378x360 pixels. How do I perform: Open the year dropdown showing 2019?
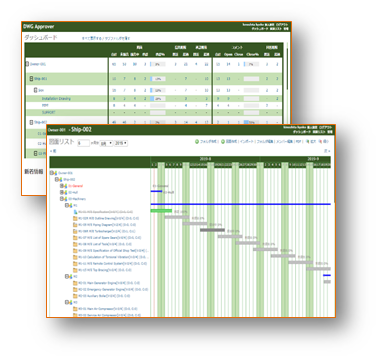(121, 143)
